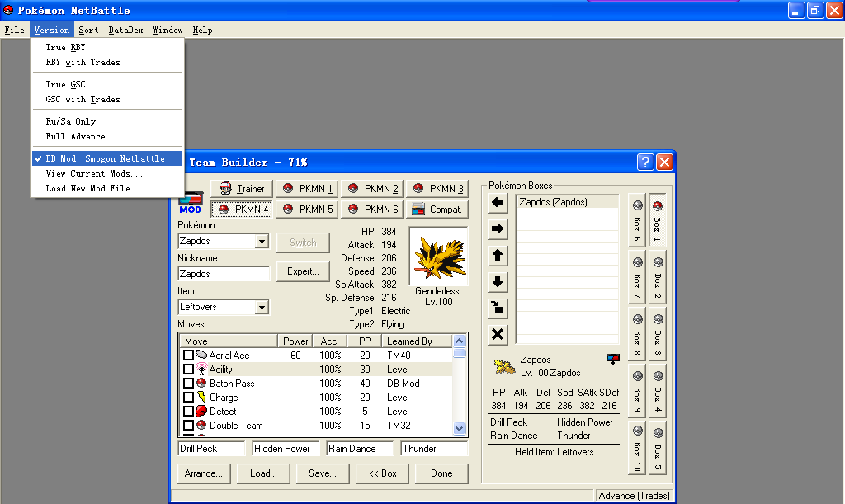845x504 pixels.
Task: Select Full Advance version
Action: 107,137
